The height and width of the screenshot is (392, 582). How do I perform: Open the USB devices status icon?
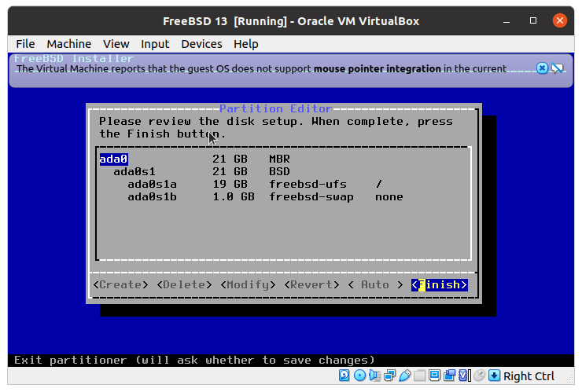(x=405, y=376)
